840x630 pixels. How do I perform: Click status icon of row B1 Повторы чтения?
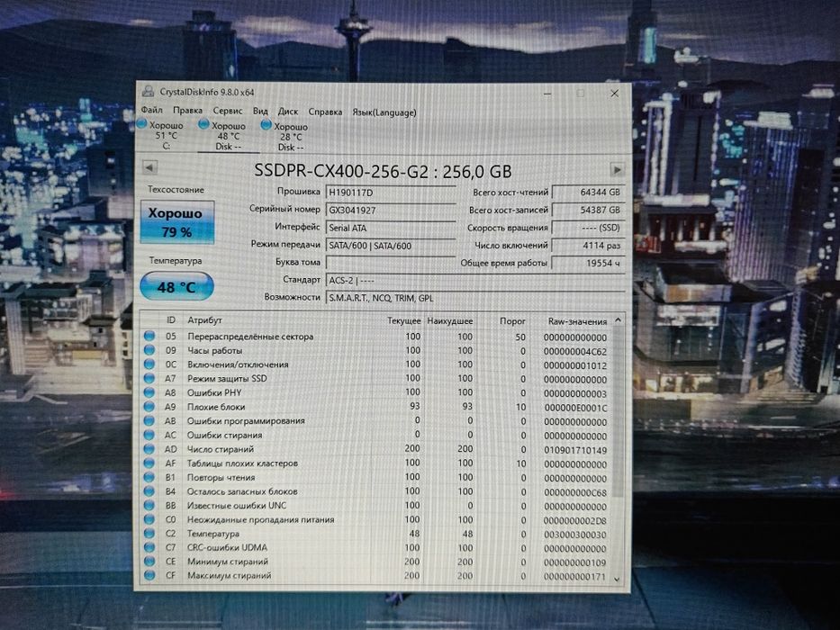(x=149, y=477)
